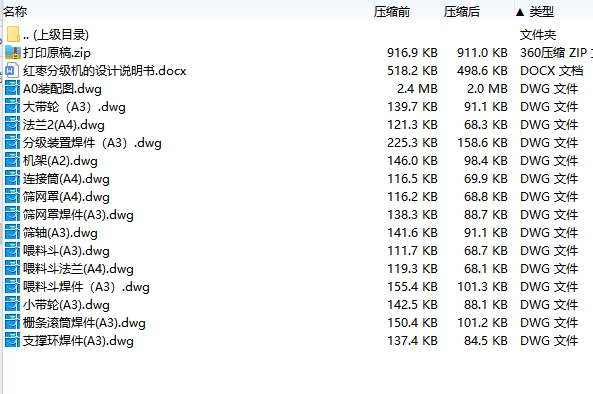Select the file name 连接筒(A4).dwg
Viewport: 593px width, 394px height.
coord(66,179)
